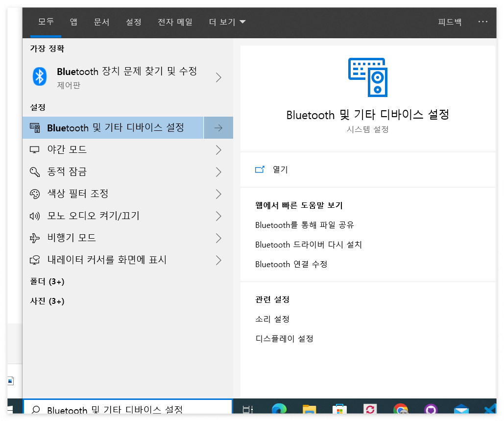Click the highlighted right arrow button

click(218, 128)
